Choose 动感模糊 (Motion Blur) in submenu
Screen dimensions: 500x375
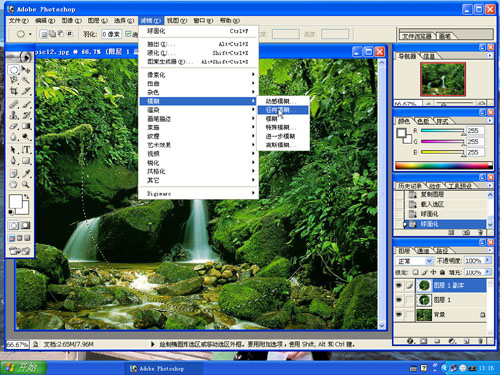[x=283, y=101]
